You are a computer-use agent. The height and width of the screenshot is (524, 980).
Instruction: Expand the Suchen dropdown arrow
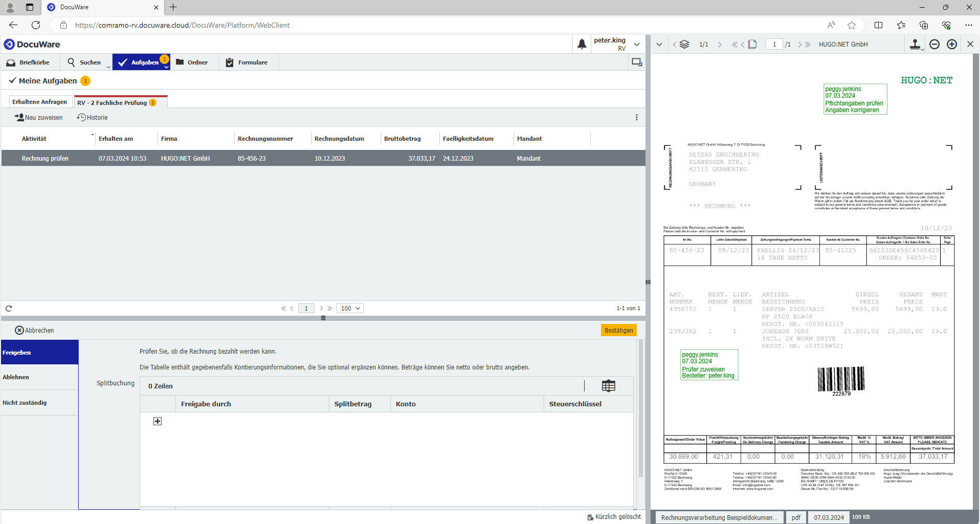(x=108, y=67)
